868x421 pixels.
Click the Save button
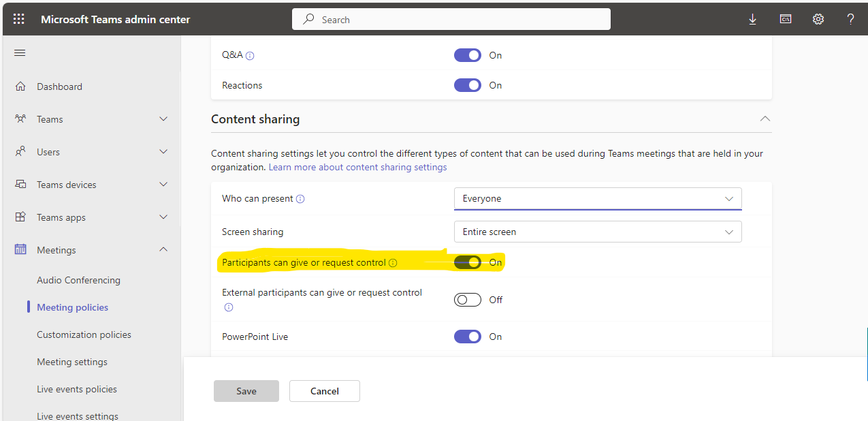246,391
